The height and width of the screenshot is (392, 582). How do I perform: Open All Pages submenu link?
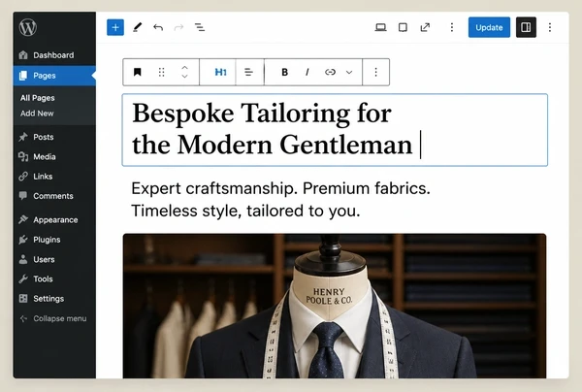tap(38, 98)
